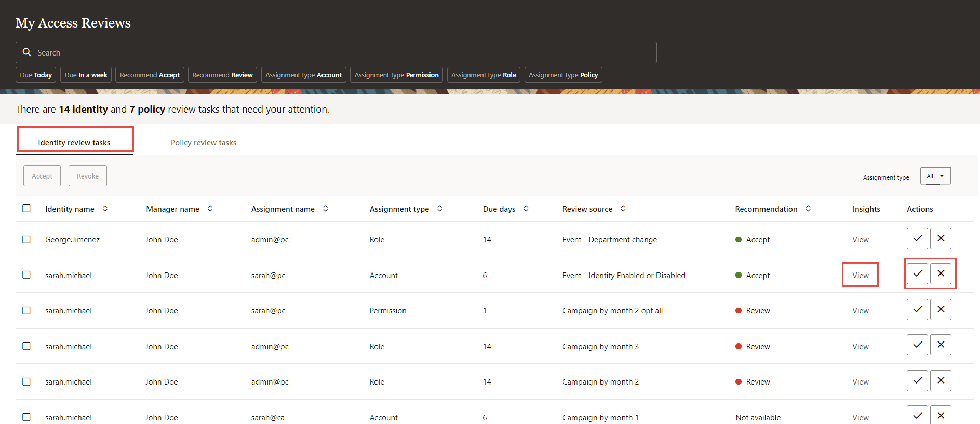Click sarah@ca assignment name cell

click(x=268, y=417)
